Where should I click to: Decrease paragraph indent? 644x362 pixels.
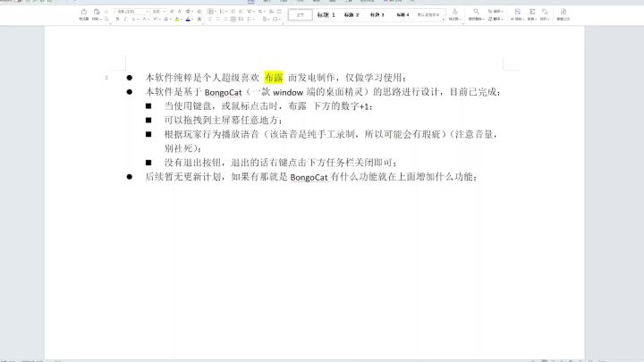click(x=233, y=12)
